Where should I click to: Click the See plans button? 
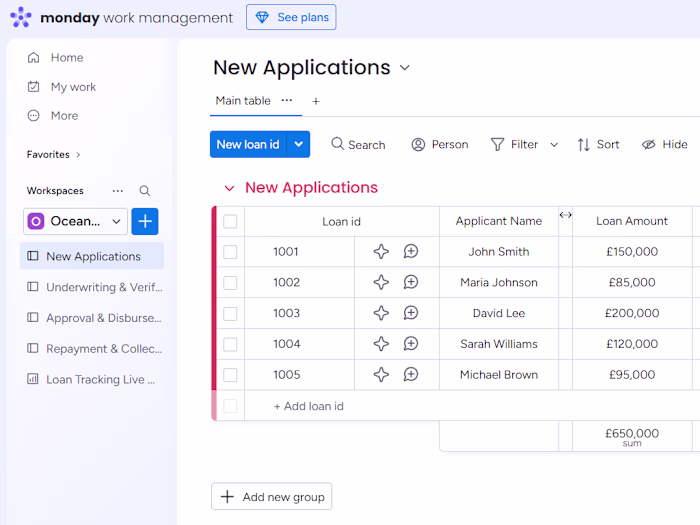pos(291,17)
